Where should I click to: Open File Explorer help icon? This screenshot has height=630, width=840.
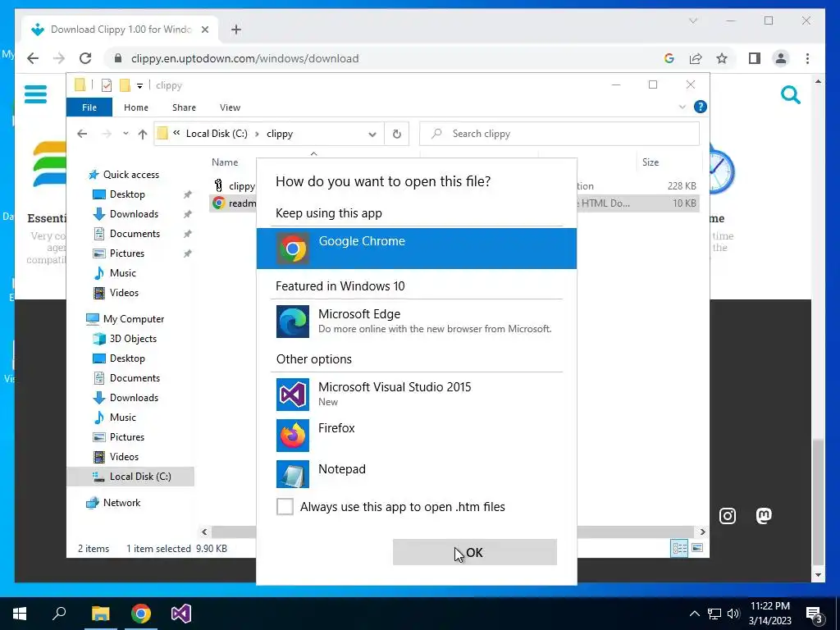700,107
